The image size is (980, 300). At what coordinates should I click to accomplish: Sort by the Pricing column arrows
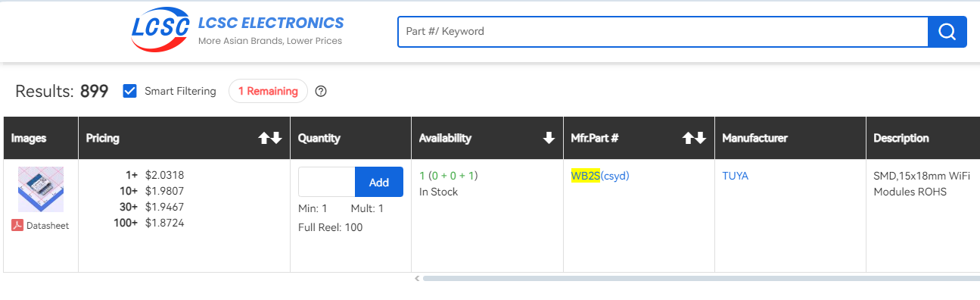coord(270,138)
